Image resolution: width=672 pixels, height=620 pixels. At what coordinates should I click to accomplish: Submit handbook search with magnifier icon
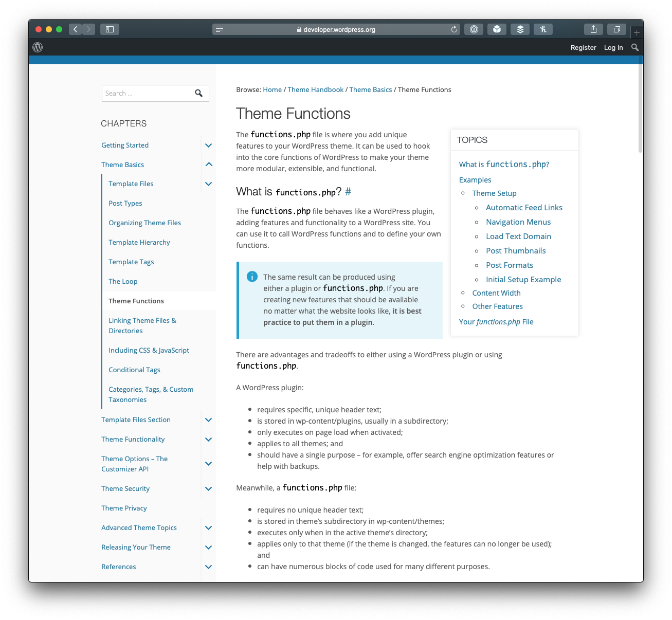pos(198,93)
